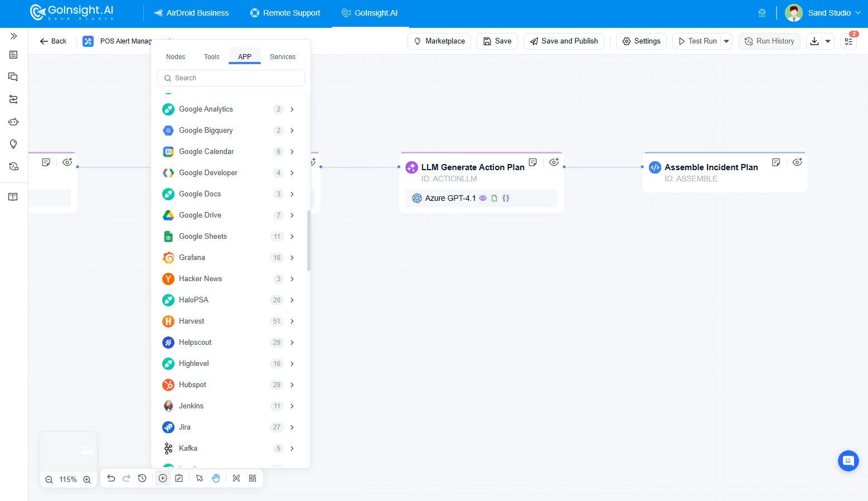Click the POS Alert workflow tools icon
868x501 pixels.
click(88, 41)
